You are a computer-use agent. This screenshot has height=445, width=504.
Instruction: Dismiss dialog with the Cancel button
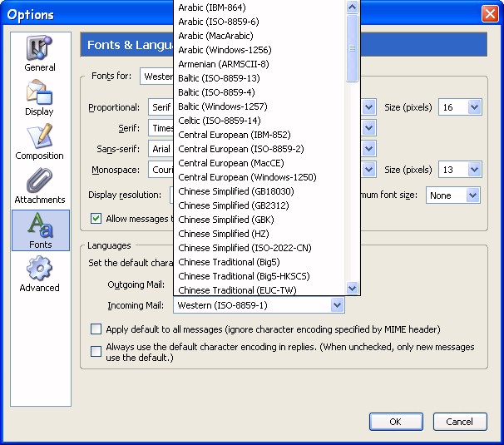click(460, 422)
